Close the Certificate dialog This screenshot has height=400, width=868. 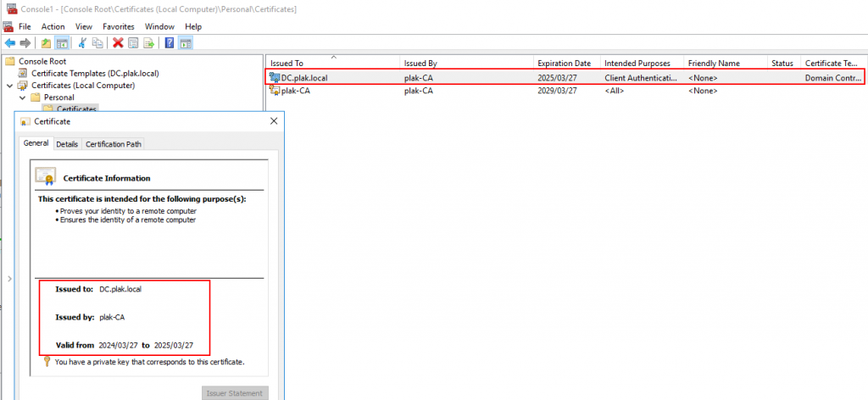coord(273,122)
